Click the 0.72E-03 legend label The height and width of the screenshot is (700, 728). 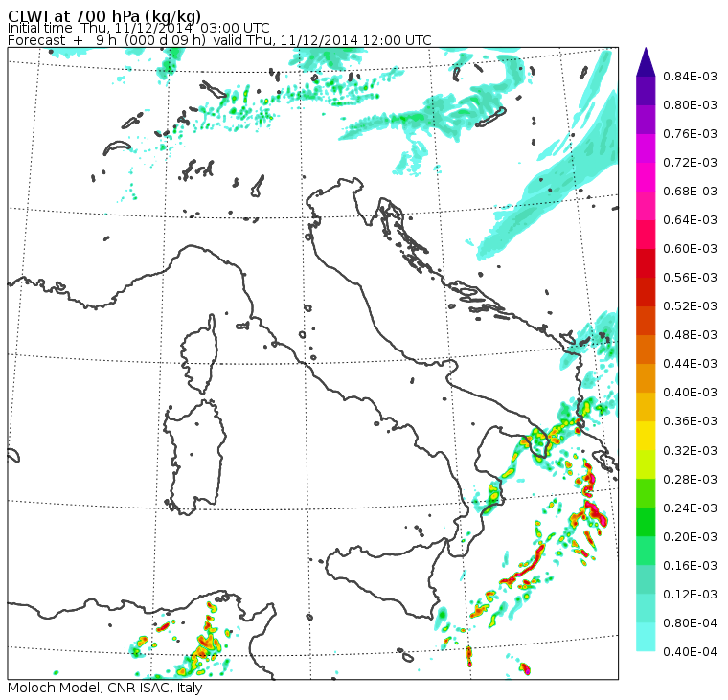690,163
